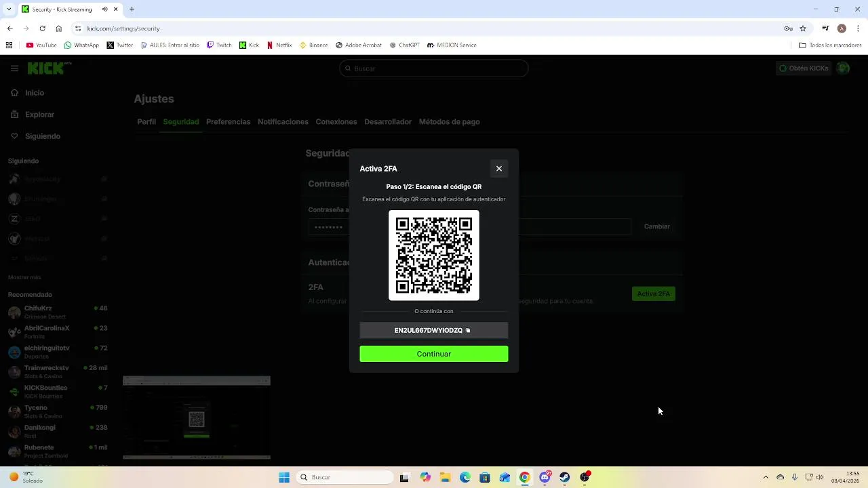Open the Twitter bookmark
Screen dimensions: 868x488
click(x=120, y=45)
